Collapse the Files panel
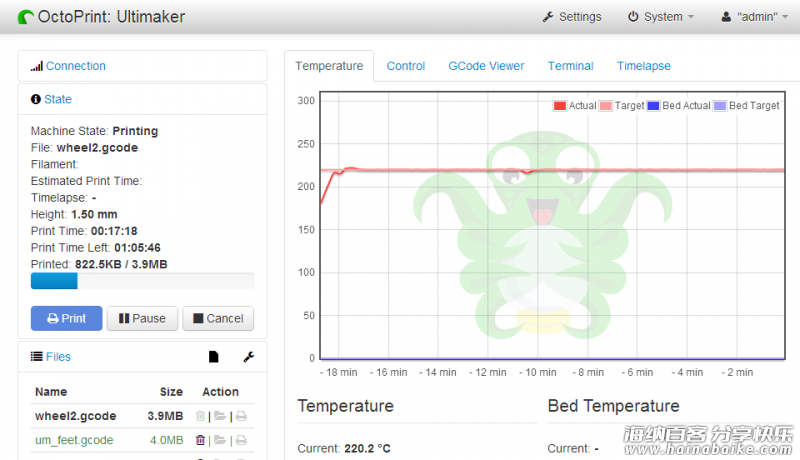Screen dimensions: 800x460 coord(58,357)
